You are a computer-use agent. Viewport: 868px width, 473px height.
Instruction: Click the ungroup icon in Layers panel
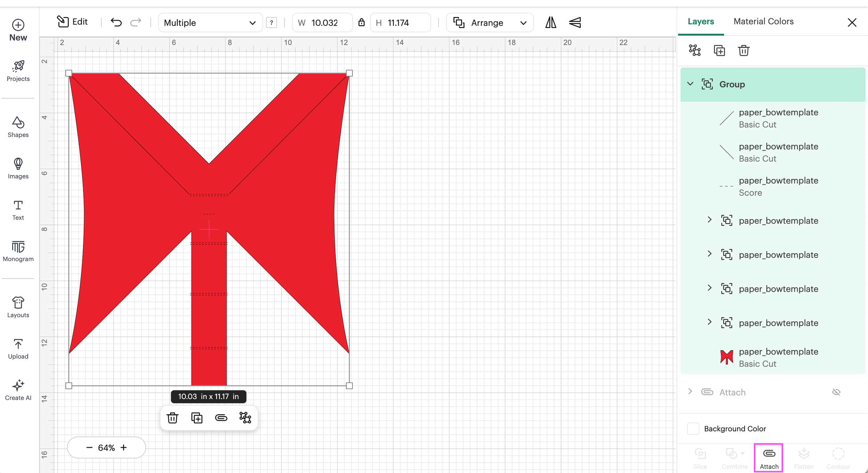point(695,51)
